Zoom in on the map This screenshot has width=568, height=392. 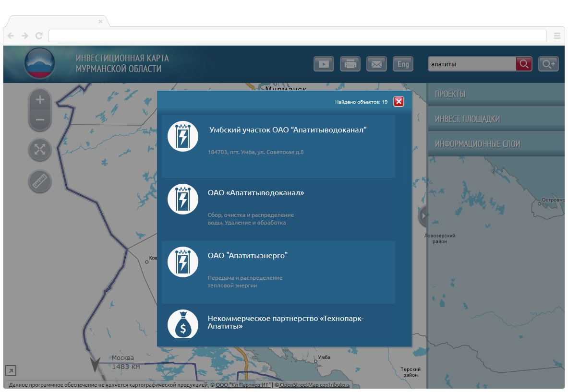coord(40,100)
